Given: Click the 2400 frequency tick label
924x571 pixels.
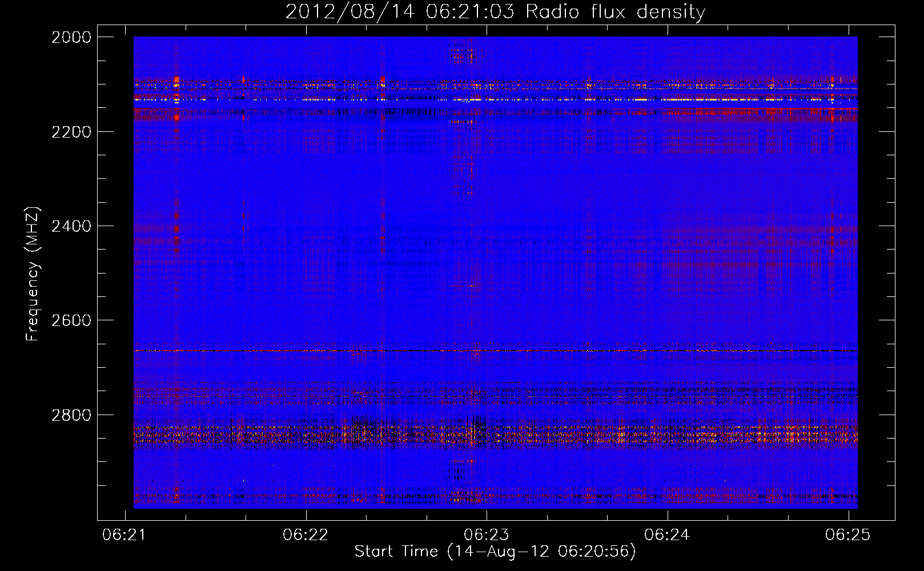Looking at the screenshot, I should click(71, 226).
